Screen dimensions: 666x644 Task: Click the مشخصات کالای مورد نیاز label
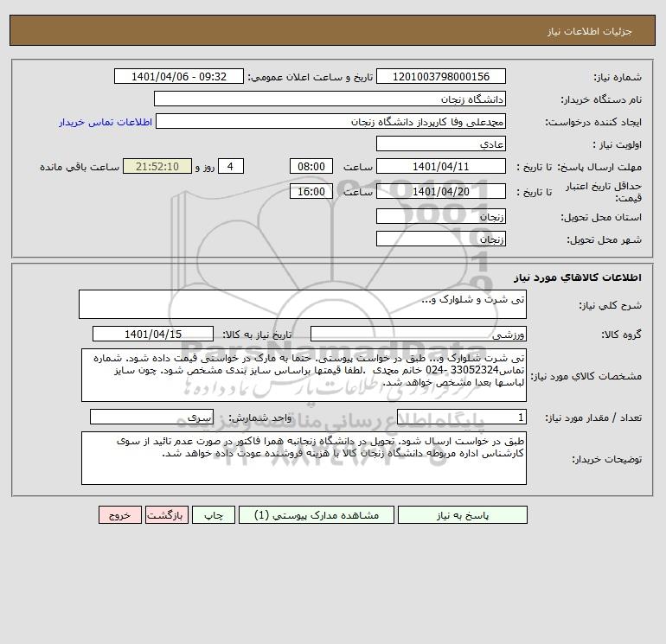pos(586,376)
